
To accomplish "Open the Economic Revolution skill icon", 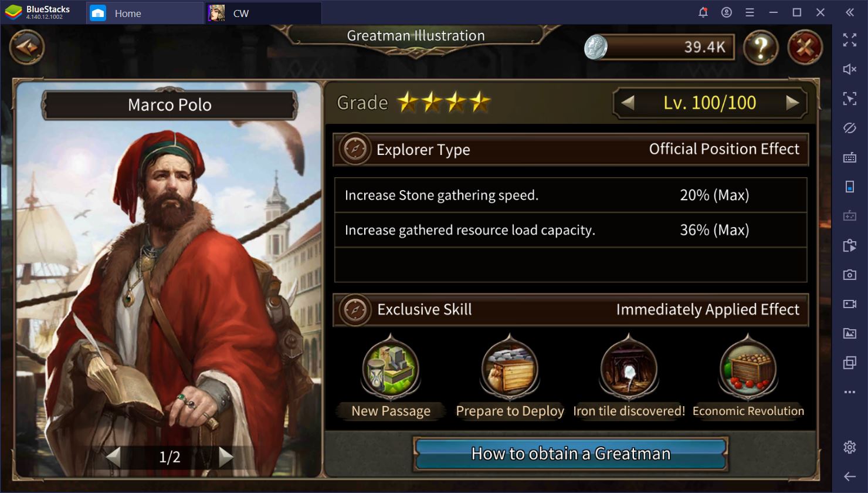I will [748, 369].
